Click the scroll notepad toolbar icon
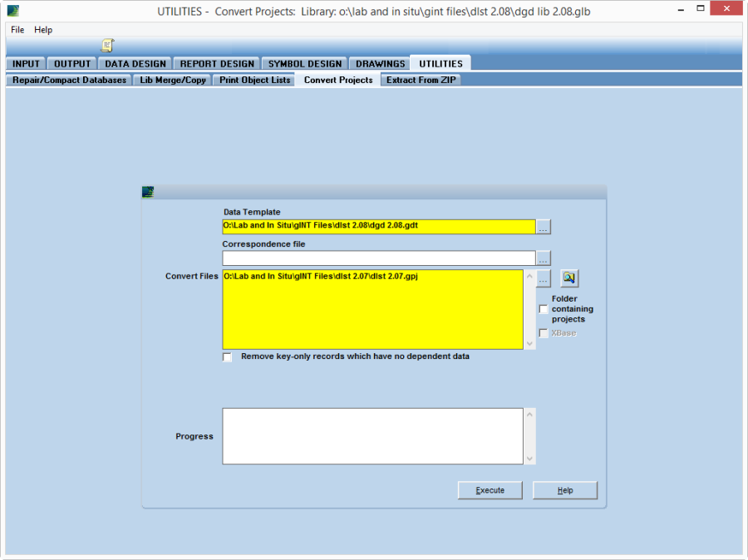This screenshot has height=560, width=748. point(107,46)
